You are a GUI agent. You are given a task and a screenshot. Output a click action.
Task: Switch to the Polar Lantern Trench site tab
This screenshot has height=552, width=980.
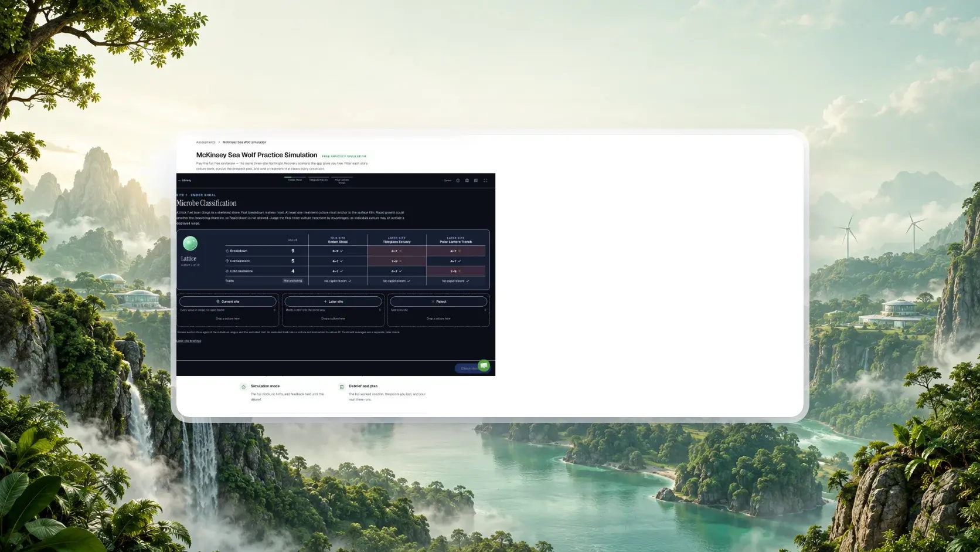point(342,181)
